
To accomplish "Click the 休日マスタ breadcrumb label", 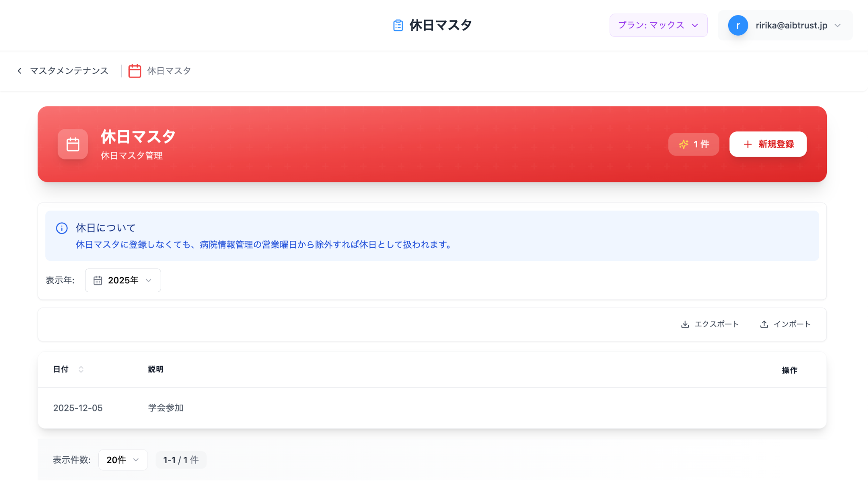I will (169, 71).
